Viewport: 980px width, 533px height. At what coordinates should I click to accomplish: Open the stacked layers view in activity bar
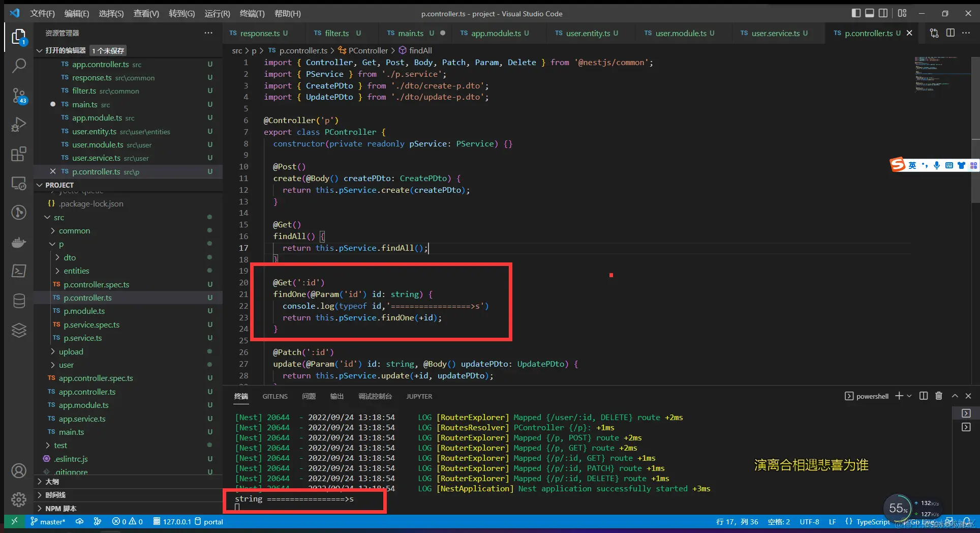pos(19,331)
